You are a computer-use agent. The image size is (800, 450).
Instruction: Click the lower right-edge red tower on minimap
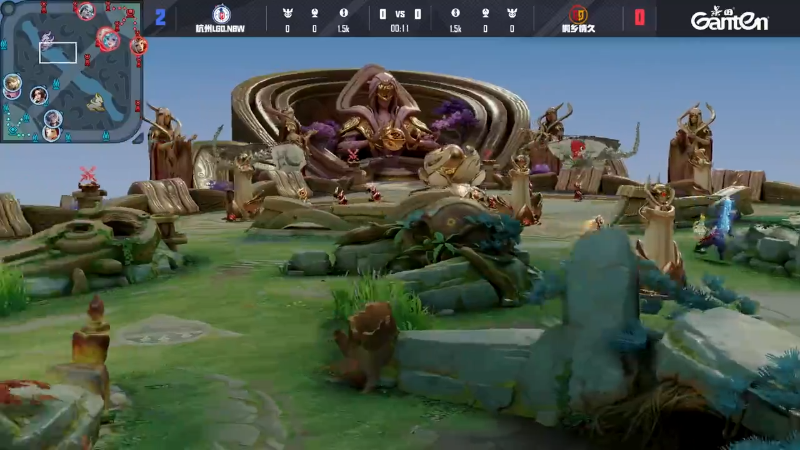click(137, 106)
